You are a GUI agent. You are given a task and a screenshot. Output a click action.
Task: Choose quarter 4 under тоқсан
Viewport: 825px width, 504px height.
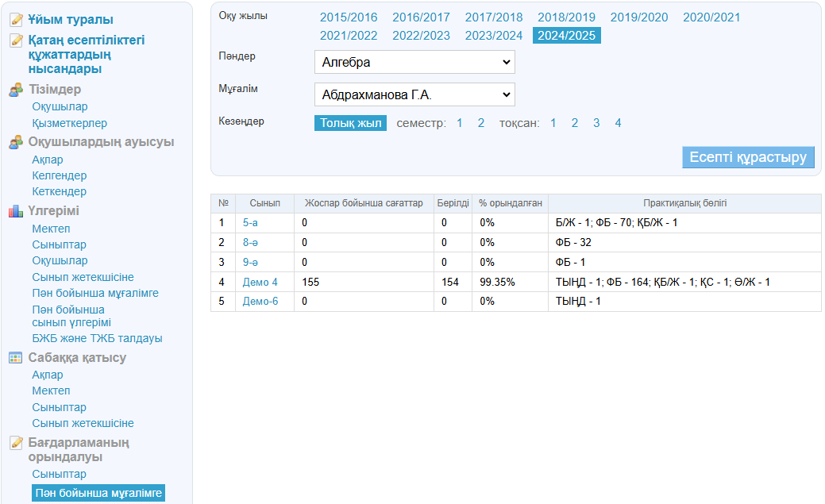[x=618, y=123]
